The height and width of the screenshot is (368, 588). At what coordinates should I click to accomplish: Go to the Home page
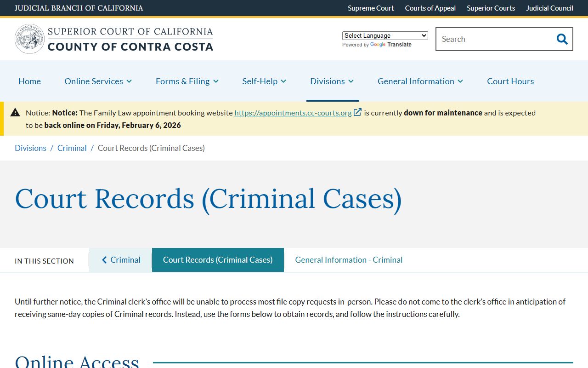point(29,81)
